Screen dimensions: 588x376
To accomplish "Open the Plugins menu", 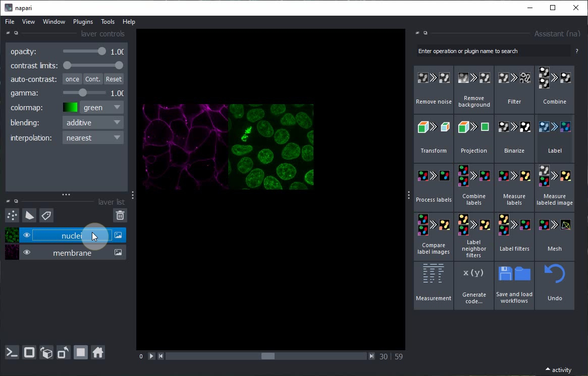I will [83, 22].
